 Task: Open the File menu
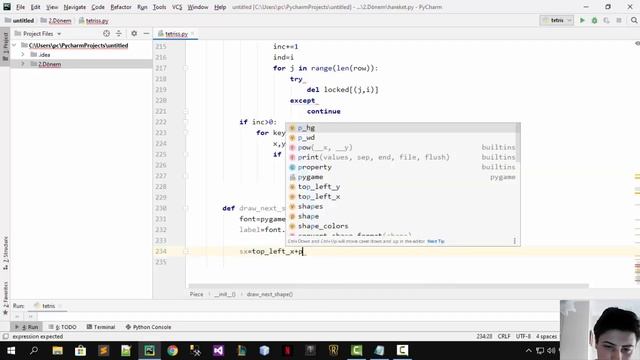(x=20, y=7)
